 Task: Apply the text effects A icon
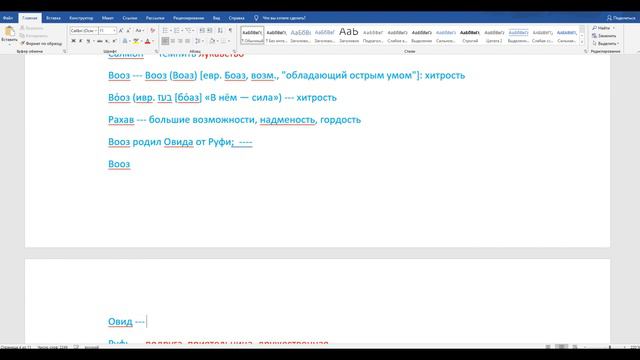click(125, 41)
